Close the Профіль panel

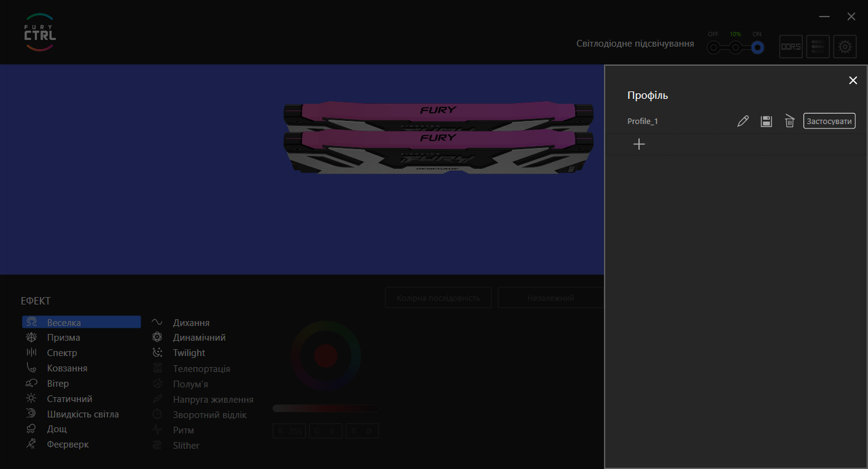[853, 80]
